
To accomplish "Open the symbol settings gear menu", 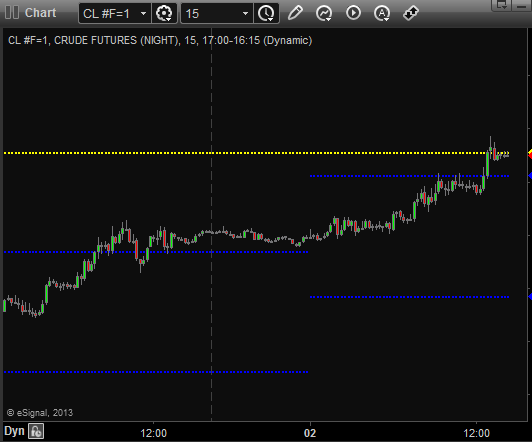I will pyautogui.click(x=164, y=14).
